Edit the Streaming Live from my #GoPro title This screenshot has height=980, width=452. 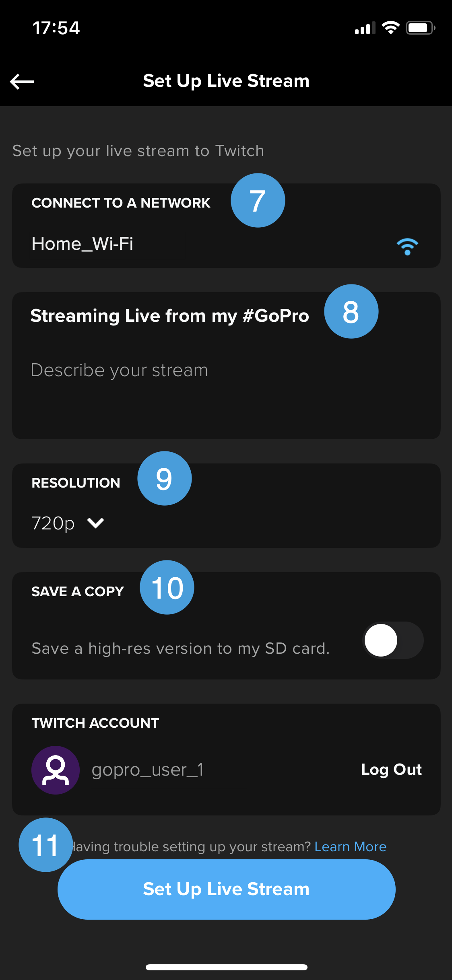169,316
